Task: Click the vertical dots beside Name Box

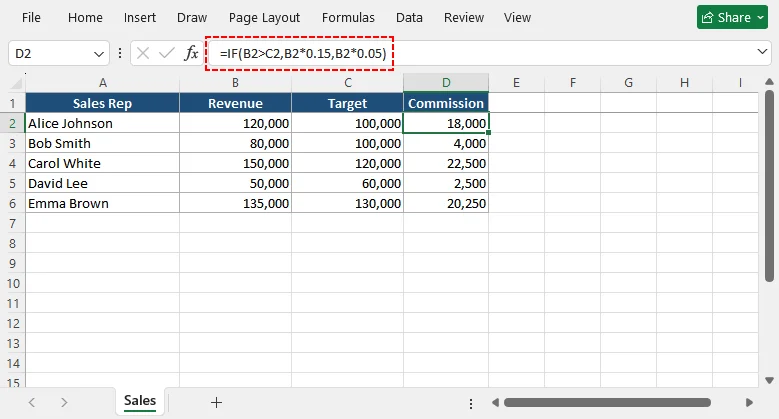Action: tap(120, 53)
